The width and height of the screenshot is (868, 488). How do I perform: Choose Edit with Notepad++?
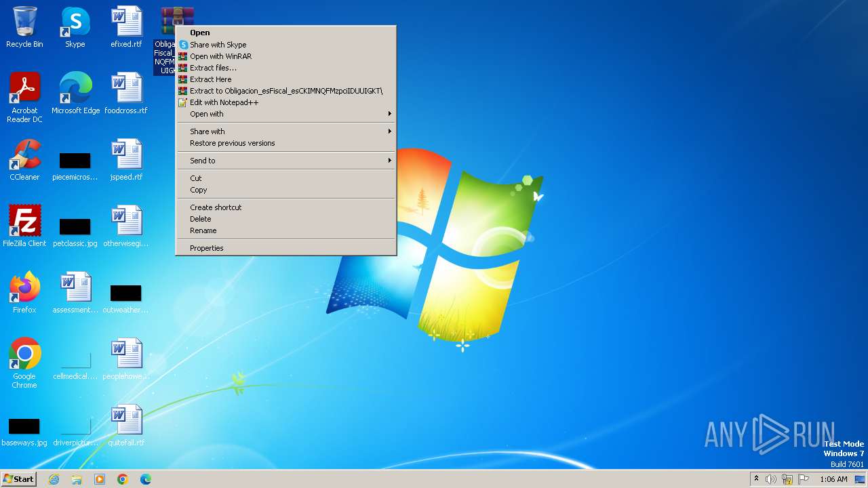(285, 102)
